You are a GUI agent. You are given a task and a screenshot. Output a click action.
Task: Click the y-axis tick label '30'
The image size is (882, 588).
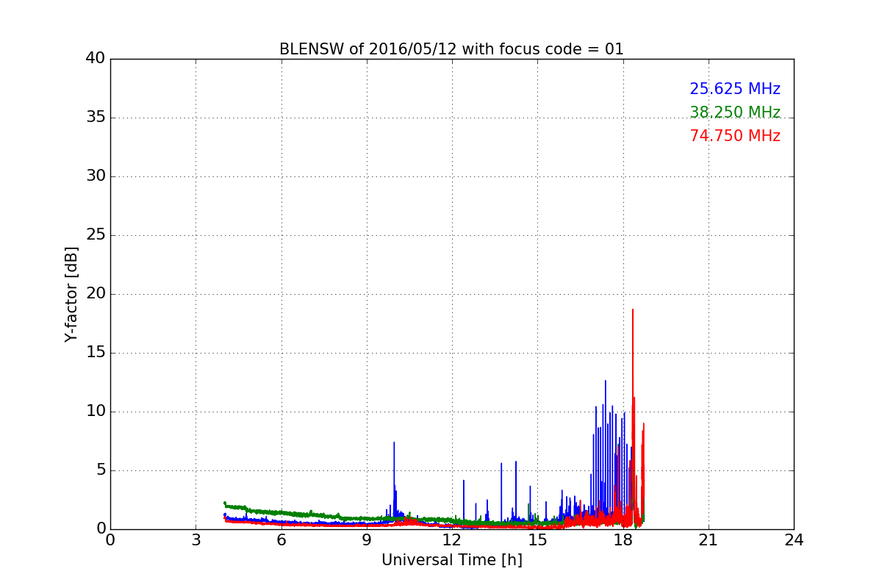tap(96, 176)
